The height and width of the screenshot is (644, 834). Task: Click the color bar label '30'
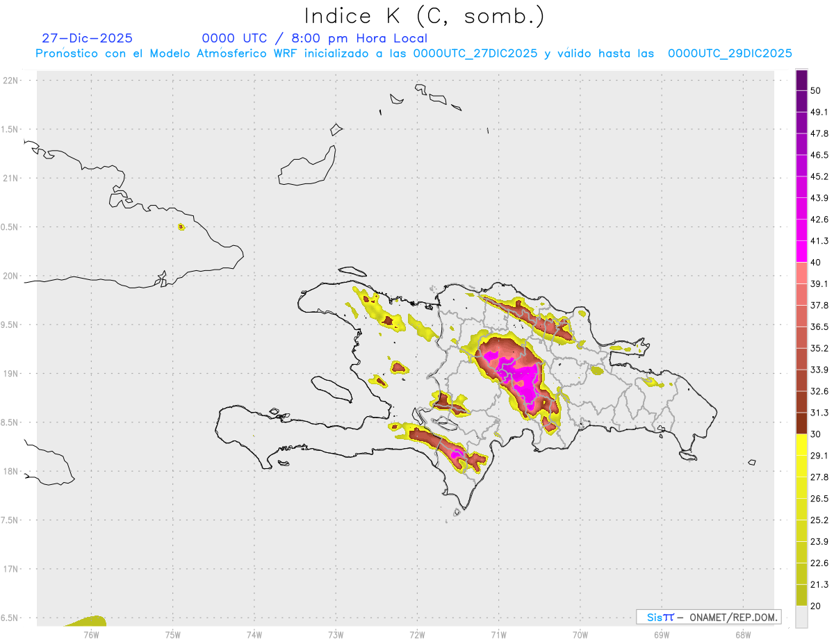(x=817, y=434)
